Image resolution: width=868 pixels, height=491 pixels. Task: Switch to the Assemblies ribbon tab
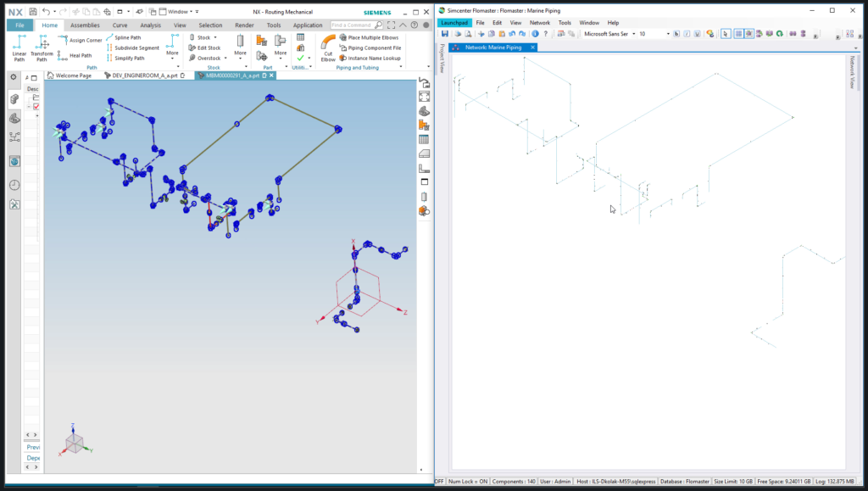[x=85, y=25]
